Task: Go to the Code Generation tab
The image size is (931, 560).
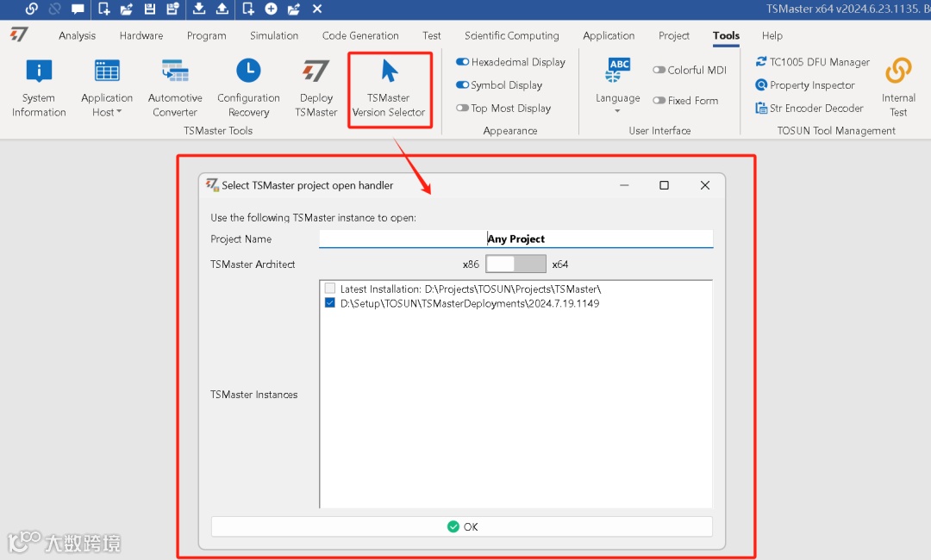Action: tap(360, 35)
